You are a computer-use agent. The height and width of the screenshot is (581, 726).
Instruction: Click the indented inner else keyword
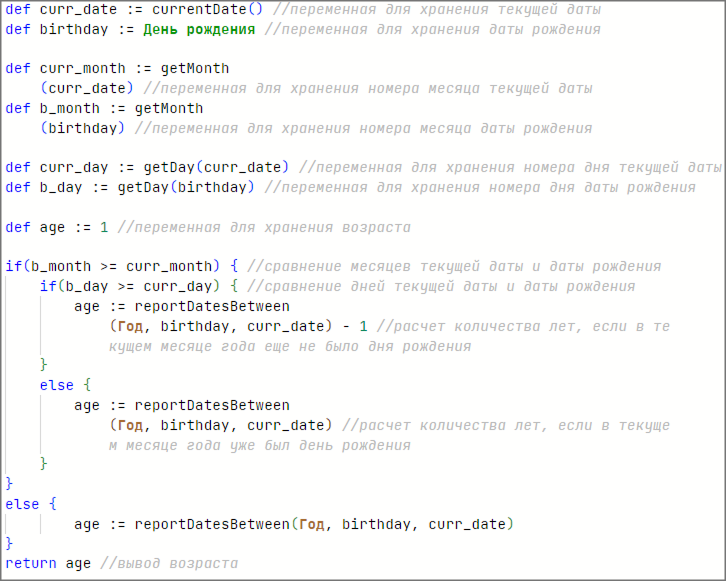coord(56,385)
